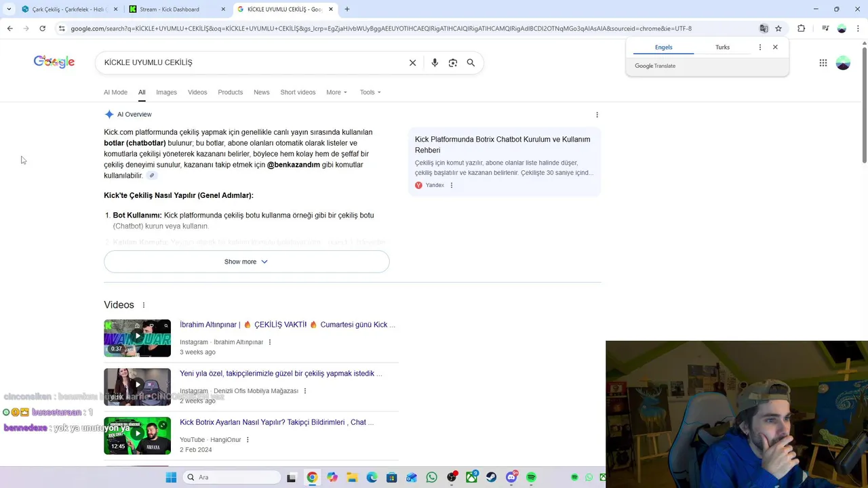Click the taskbar Ara search box

[x=232, y=477]
